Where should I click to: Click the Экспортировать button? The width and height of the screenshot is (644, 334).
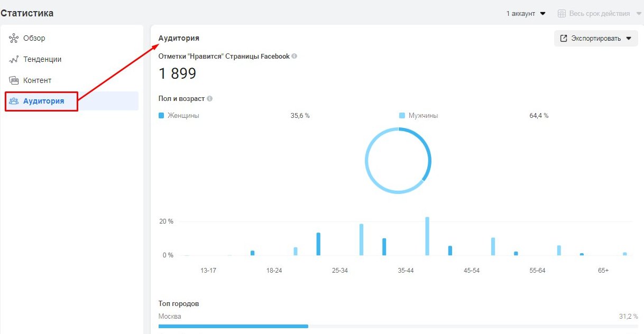596,38
